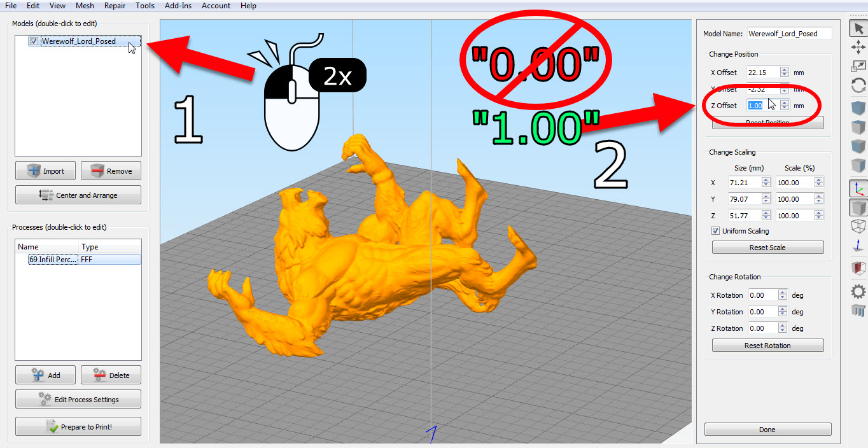Increase X Rotation with up arrow
This screenshot has height=448, width=868.
[x=783, y=292]
